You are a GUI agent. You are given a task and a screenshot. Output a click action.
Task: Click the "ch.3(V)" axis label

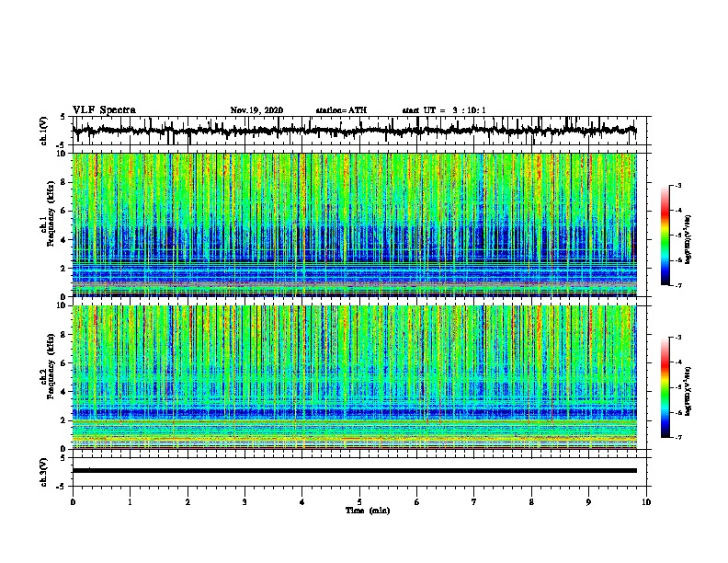pos(44,472)
